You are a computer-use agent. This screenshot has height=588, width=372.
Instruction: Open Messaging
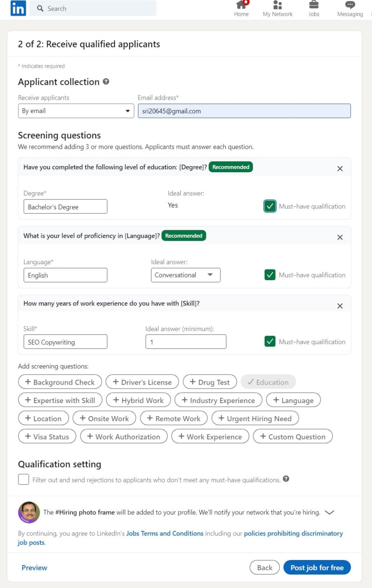[349, 8]
